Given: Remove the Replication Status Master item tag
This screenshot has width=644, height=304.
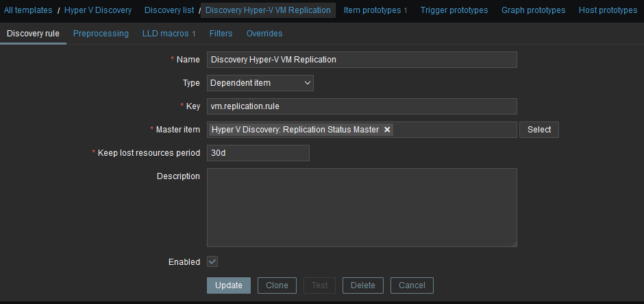Looking at the screenshot, I should [387, 130].
